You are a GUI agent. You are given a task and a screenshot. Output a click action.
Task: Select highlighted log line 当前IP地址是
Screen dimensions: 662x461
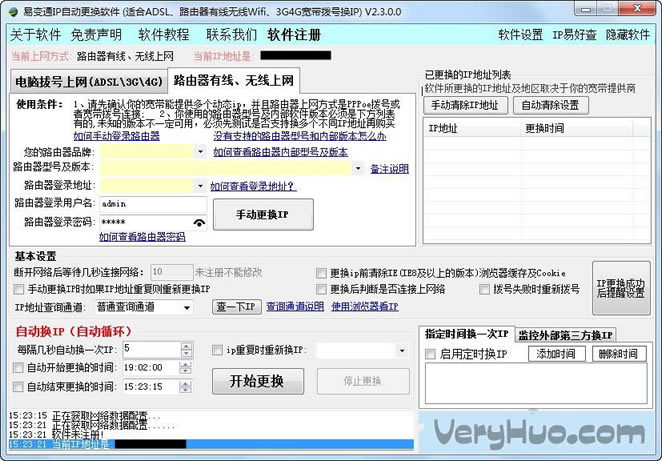tap(211, 444)
